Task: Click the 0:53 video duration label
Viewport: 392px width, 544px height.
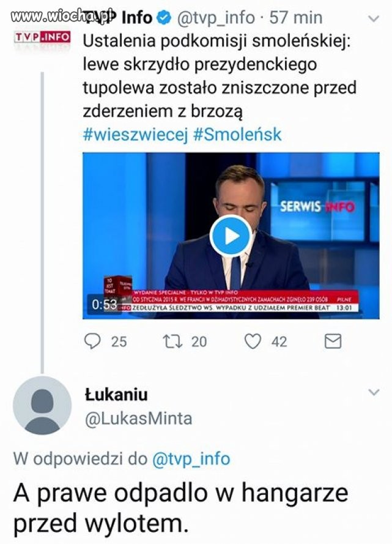Action: click(105, 304)
